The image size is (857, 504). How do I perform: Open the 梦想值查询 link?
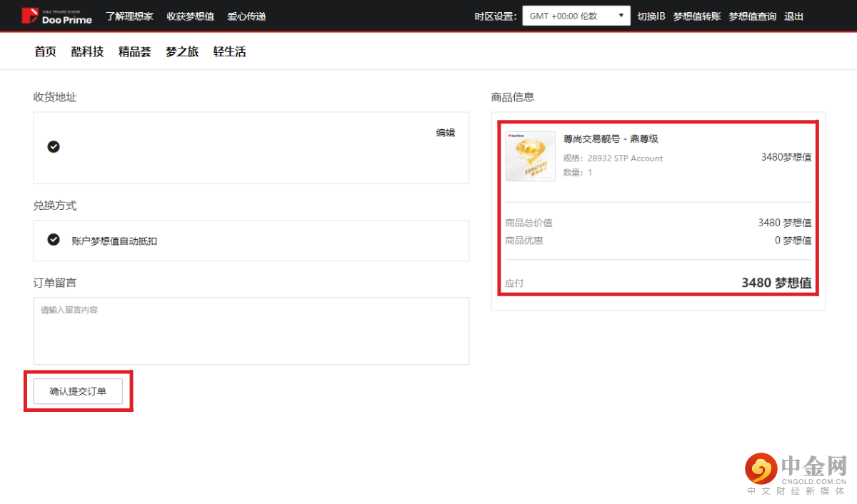pos(753,16)
